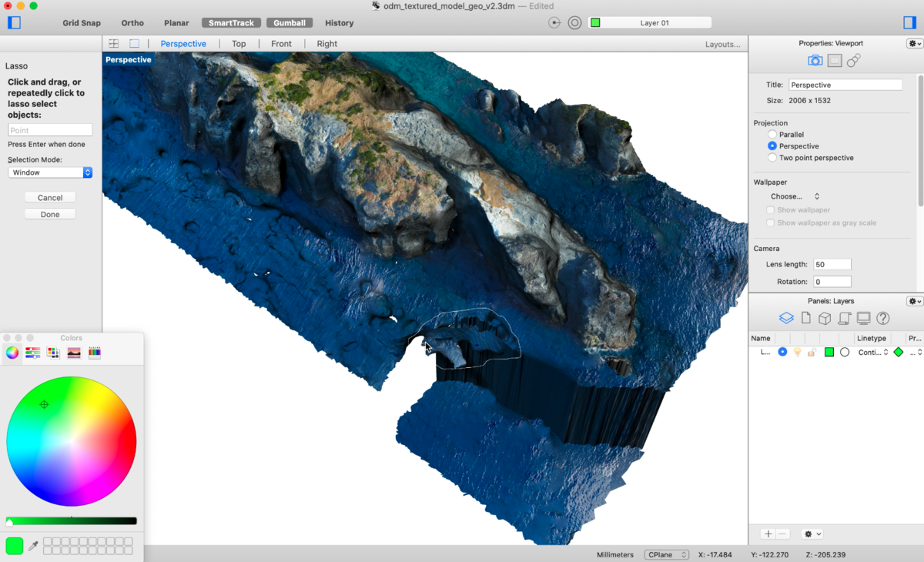Select the color sliders picker mode
924x562 pixels.
[32, 353]
